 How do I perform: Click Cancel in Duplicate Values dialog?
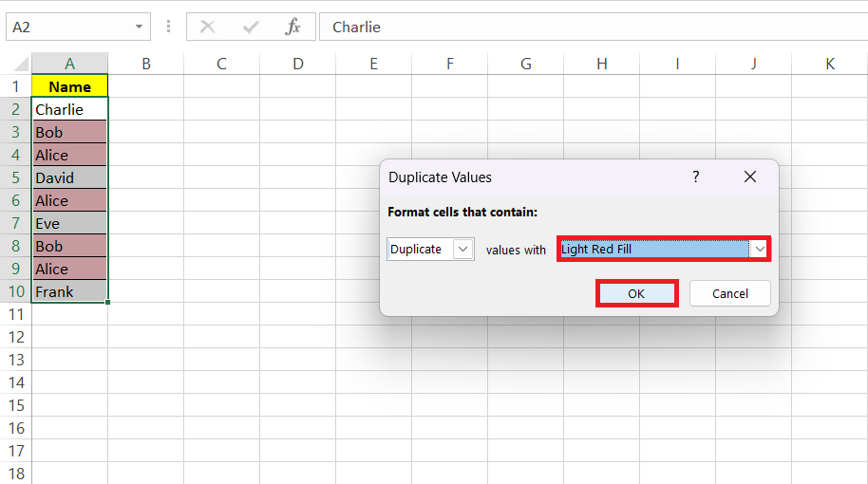click(x=729, y=293)
